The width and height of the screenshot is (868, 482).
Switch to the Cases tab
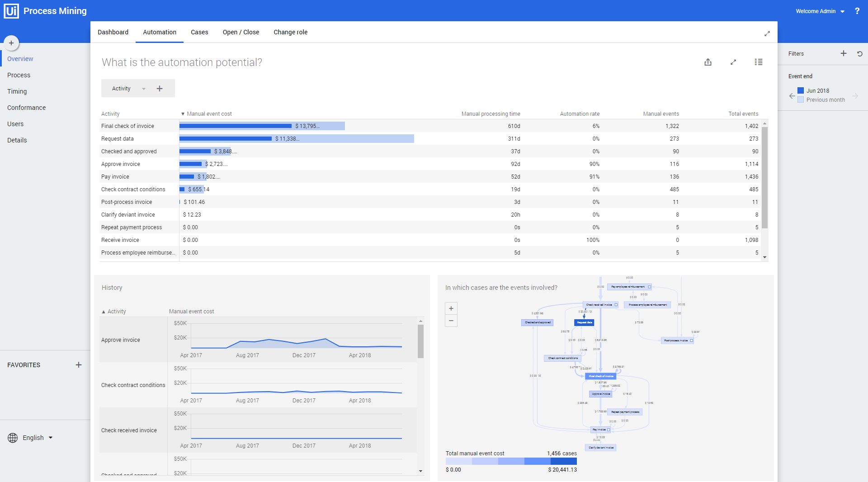tap(199, 32)
